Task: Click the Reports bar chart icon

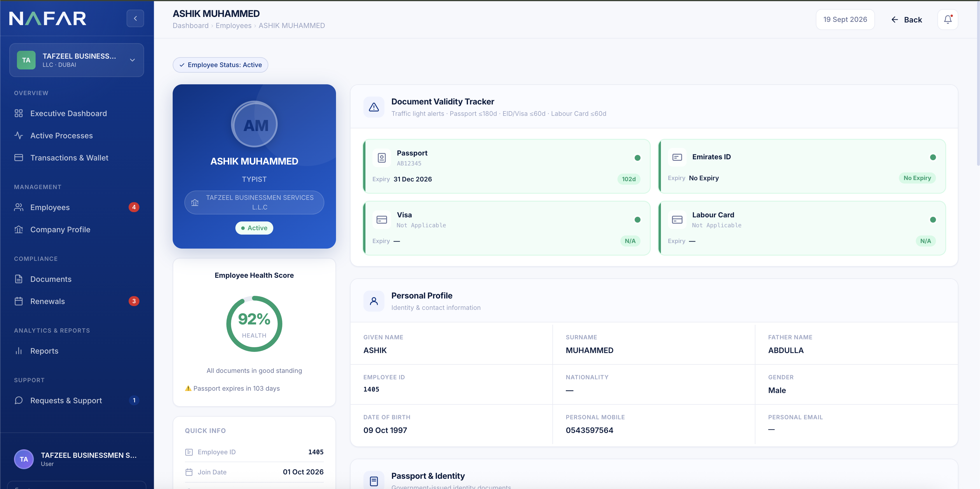Action: pyautogui.click(x=19, y=351)
